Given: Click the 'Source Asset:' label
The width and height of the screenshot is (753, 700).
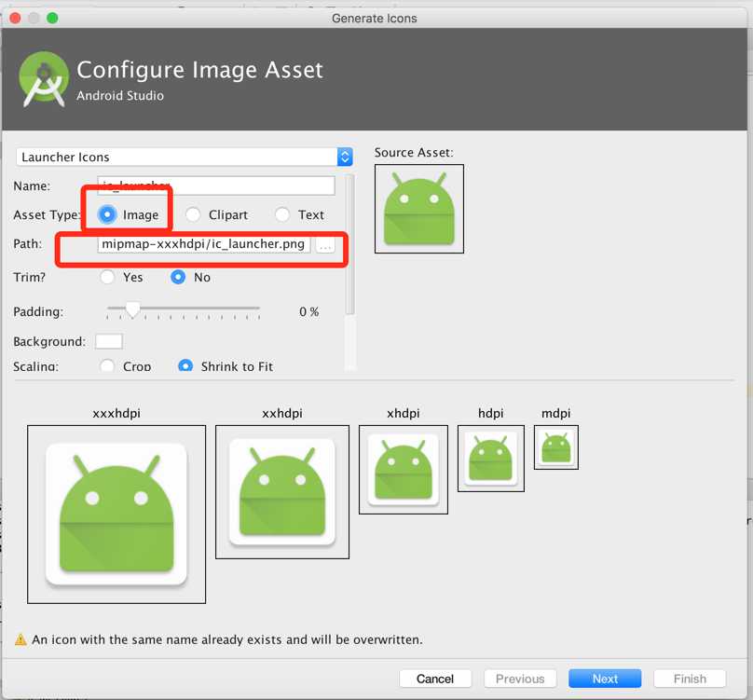Looking at the screenshot, I should click(414, 152).
